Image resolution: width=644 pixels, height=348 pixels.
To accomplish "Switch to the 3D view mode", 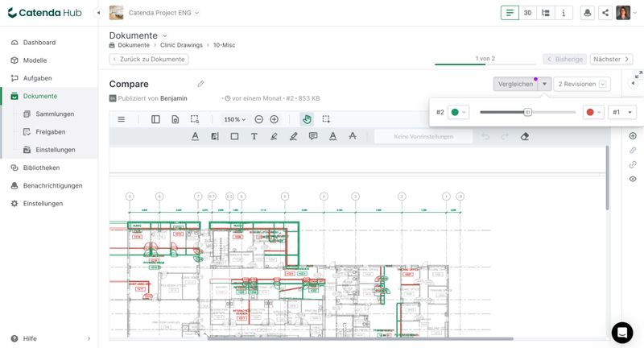I will pyautogui.click(x=527, y=13).
